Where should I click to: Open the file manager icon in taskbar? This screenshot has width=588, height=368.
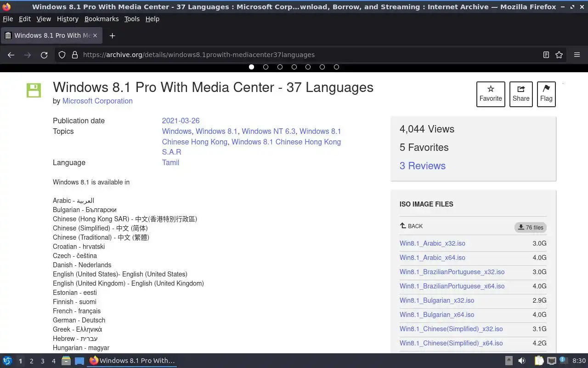[66, 361]
